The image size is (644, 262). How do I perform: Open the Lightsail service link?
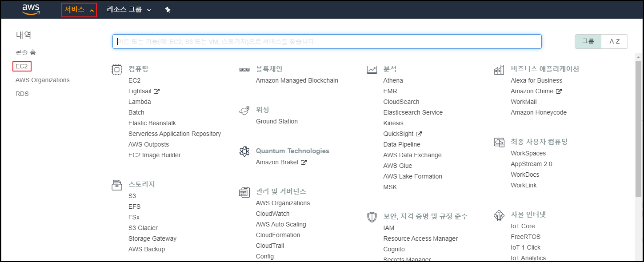point(140,91)
